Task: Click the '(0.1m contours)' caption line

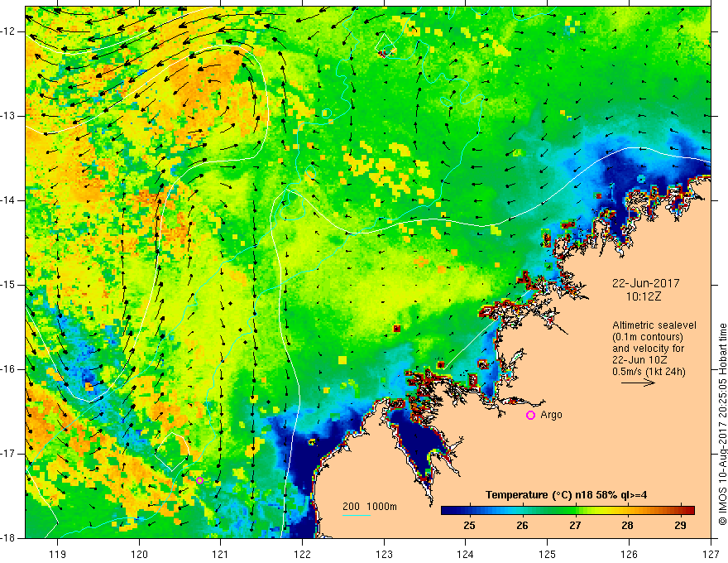Action: (648, 337)
